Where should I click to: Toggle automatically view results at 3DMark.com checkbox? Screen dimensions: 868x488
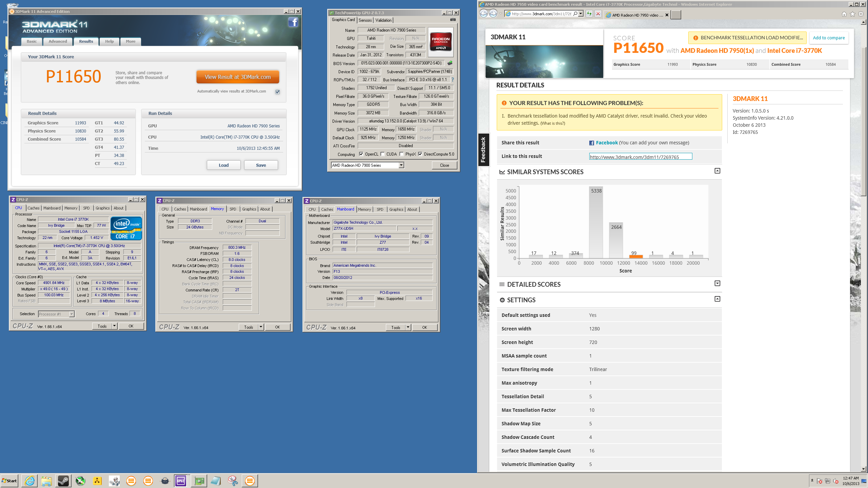(x=278, y=92)
